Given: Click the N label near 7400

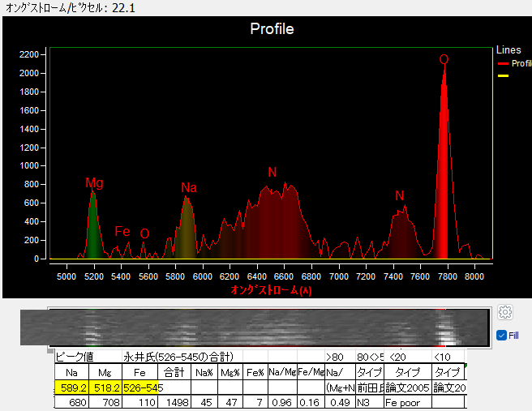Looking at the screenshot, I should click(399, 196).
